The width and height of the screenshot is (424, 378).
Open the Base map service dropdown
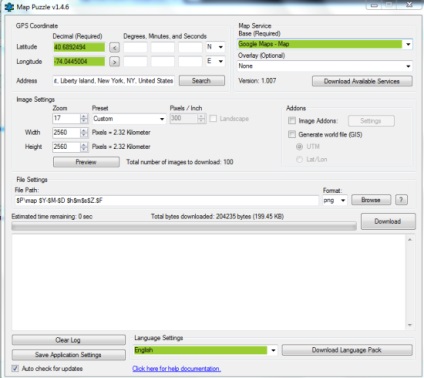click(325, 44)
